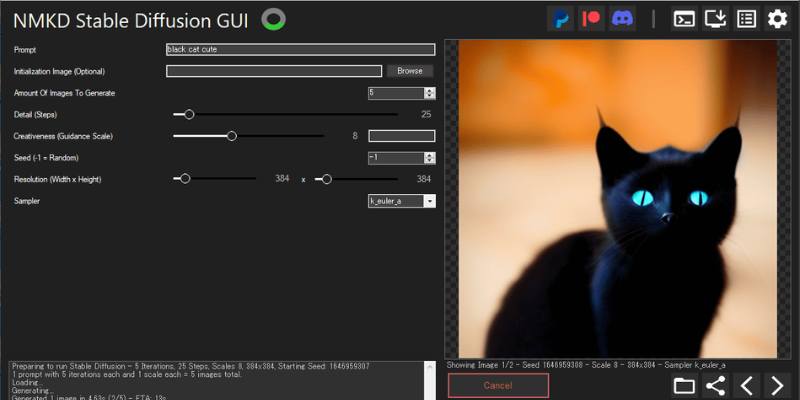Click the 'Seed (-1 = Random)' label
The width and height of the screenshot is (800, 400).
46,158
